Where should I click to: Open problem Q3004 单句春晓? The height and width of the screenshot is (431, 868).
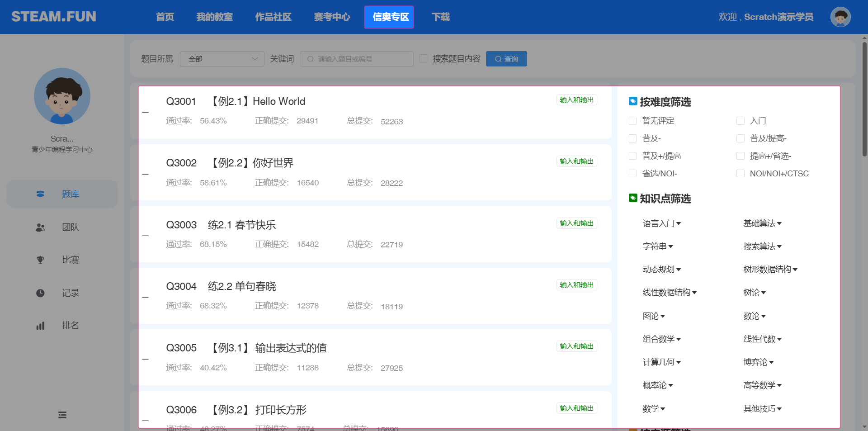click(x=221, y=286)
